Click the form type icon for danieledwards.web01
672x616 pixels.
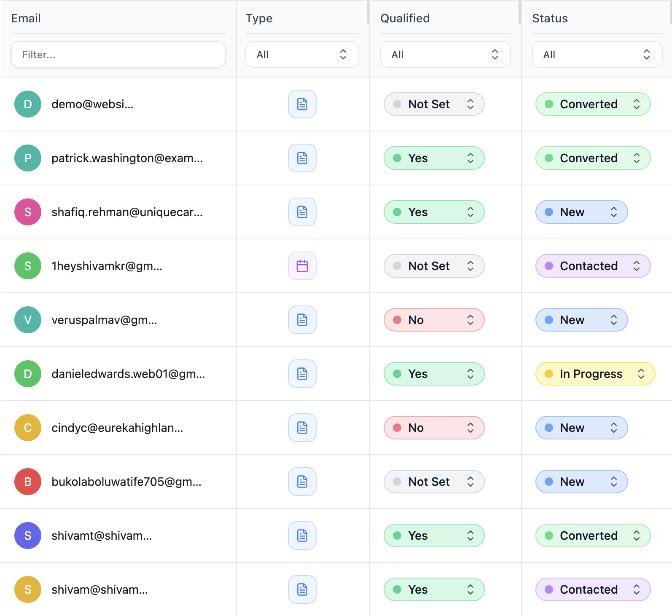302,374
